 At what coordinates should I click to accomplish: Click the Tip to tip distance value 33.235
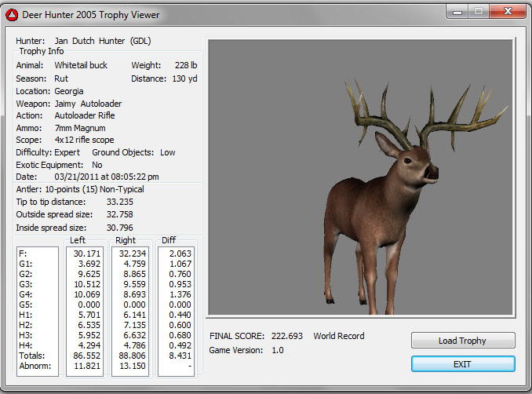point(119,202)
